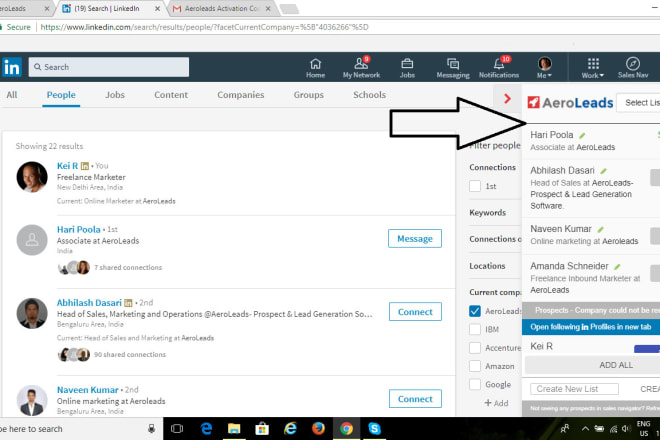Screen dimensions: 660x440
Task: Show hidden tray icons chevron
Action: (585, 429)
